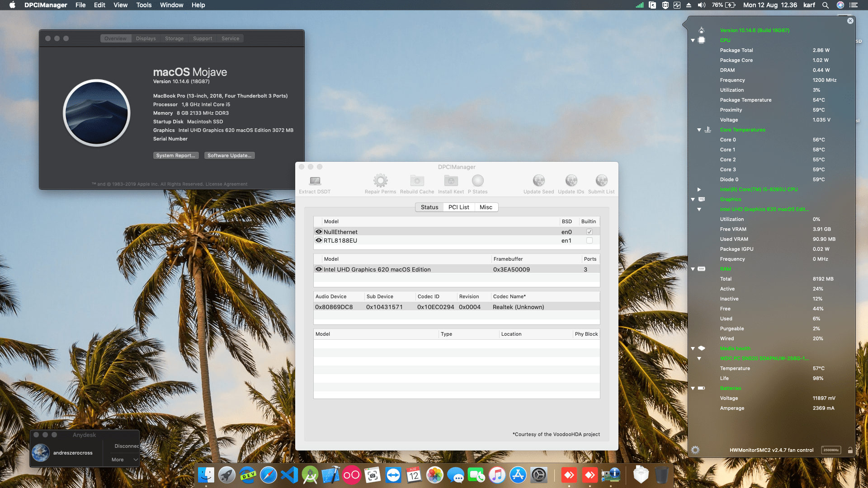Click the Rebuild Cache toolbar icon
Image resolution: width=868 pixels, height=488 pixels.
(417, 184)
